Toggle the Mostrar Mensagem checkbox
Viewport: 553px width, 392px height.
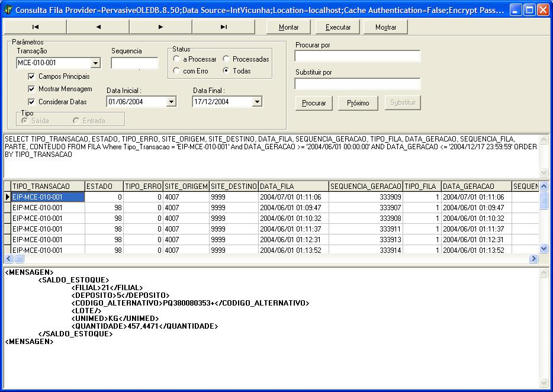pyautogui.click(x=31, y=89)
